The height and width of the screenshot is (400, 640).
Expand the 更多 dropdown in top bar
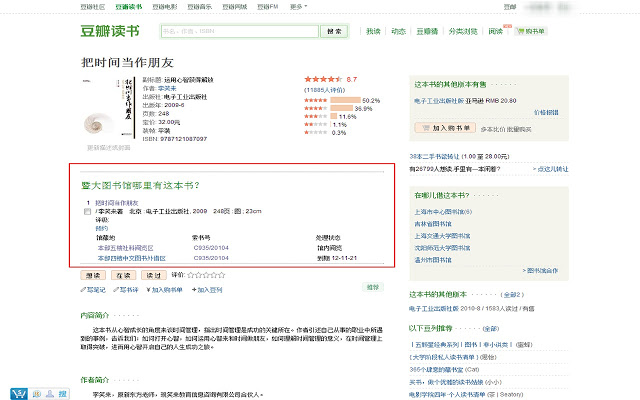tap(298, 7)
